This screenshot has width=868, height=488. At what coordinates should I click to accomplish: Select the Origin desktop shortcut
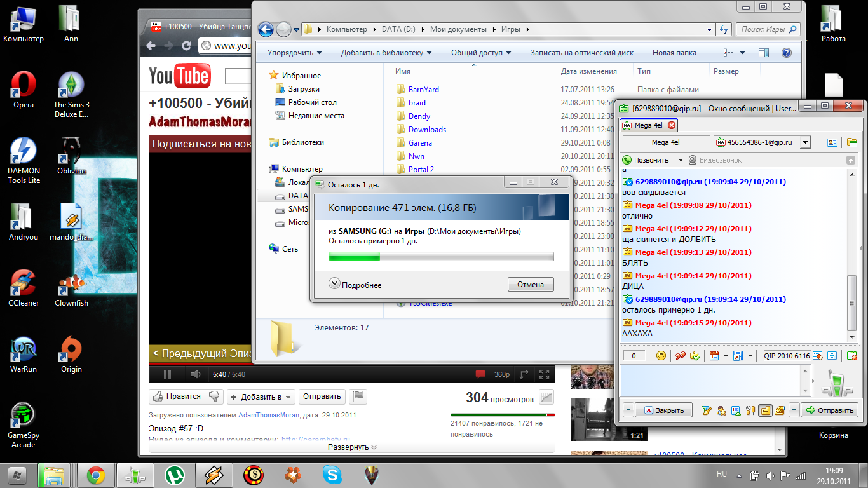[71, 355]
